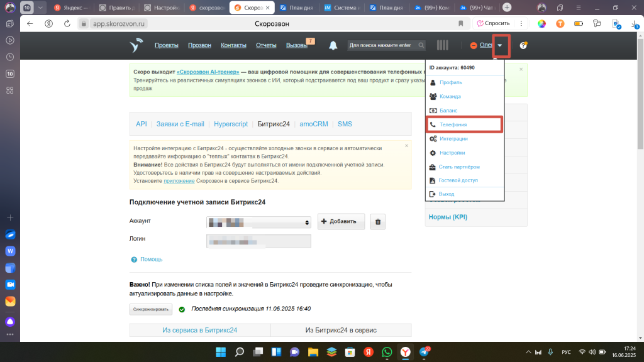Click the red do-not-disturb status icon
Image resolution: width=644 pixels, height=362 pixels.
474,45
